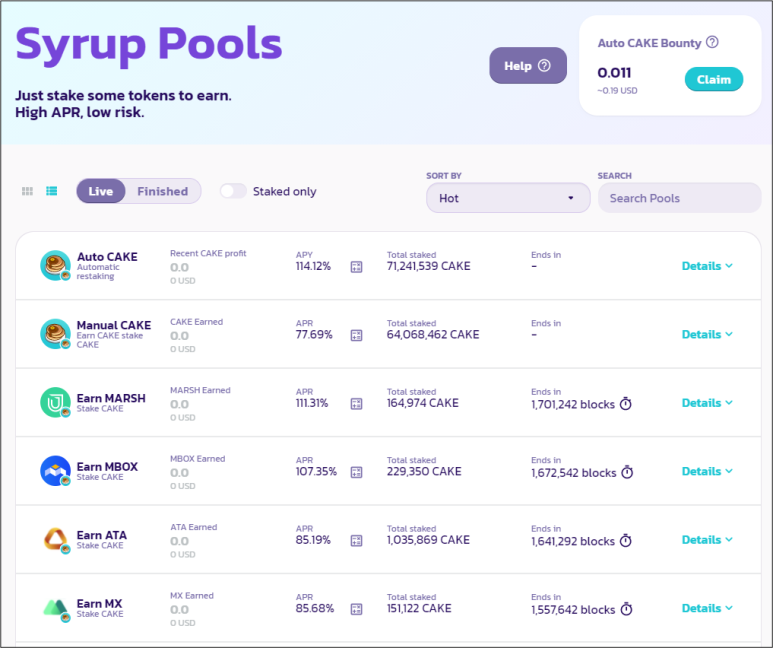
Task: Select the Live pools tab
Action: [x=101, y=191]
